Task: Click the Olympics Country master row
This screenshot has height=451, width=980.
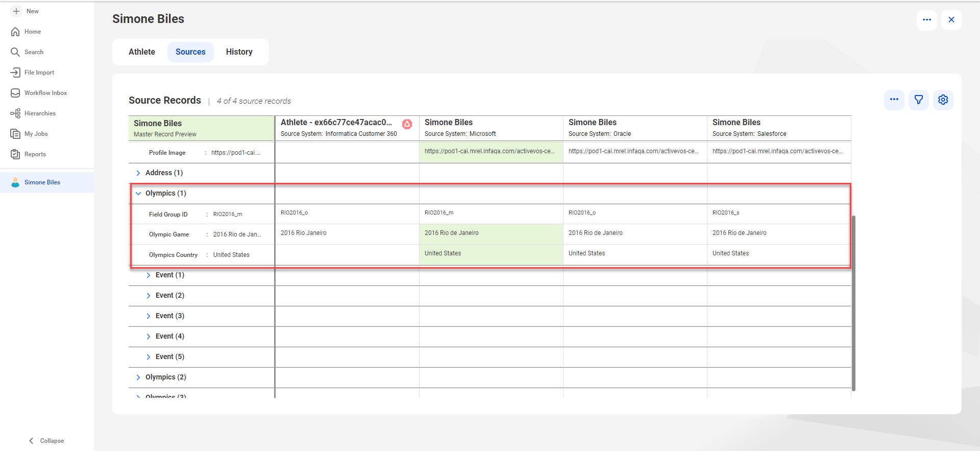Action: 202,255
